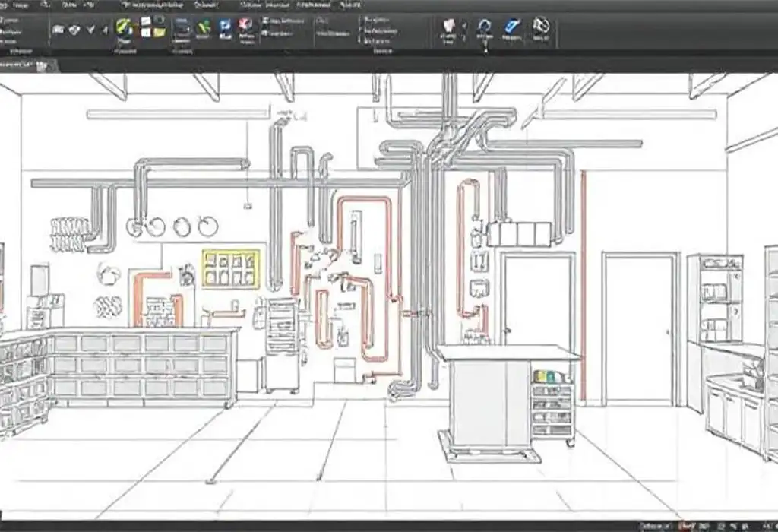This screenshot has width=778, height=532.
Task: Click the yellow note icon in the ribbon
Action: (159, 32)
